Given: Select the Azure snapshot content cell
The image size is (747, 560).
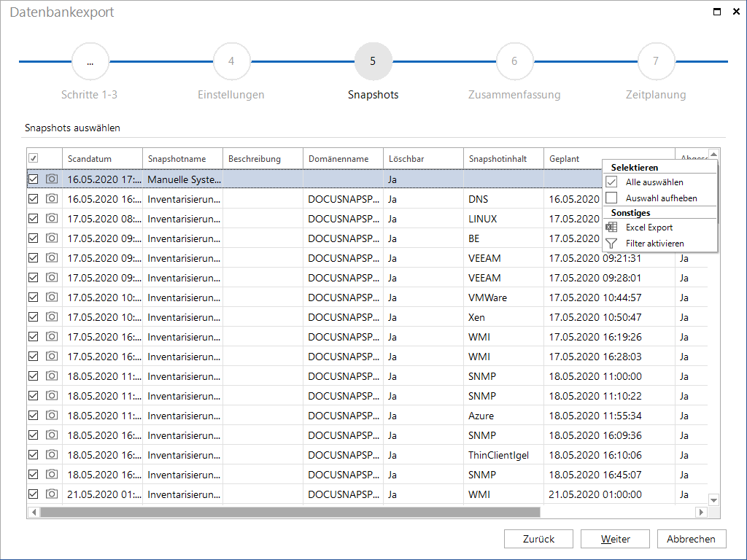Looking at the screenshot, I should (x=504, y=415).
